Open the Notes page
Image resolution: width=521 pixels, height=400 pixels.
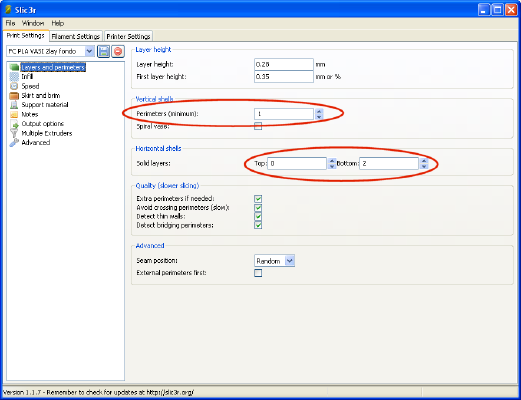[30, 114]
